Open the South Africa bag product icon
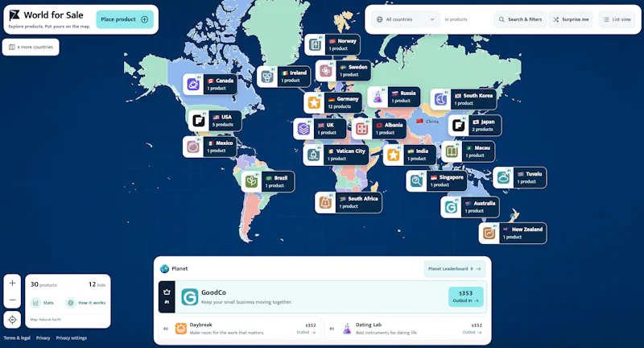644x348 pixels. [325, 202]
